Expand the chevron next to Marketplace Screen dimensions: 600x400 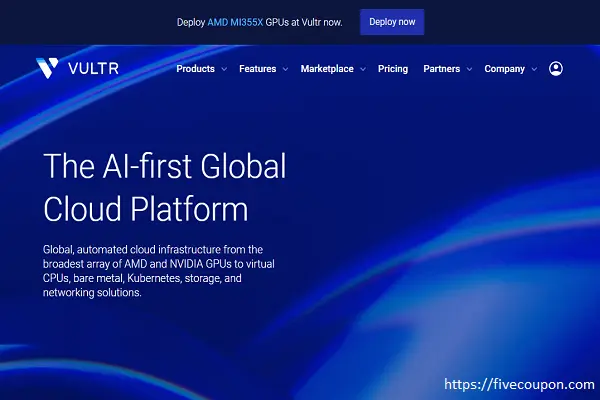click(x=363, y=69)
